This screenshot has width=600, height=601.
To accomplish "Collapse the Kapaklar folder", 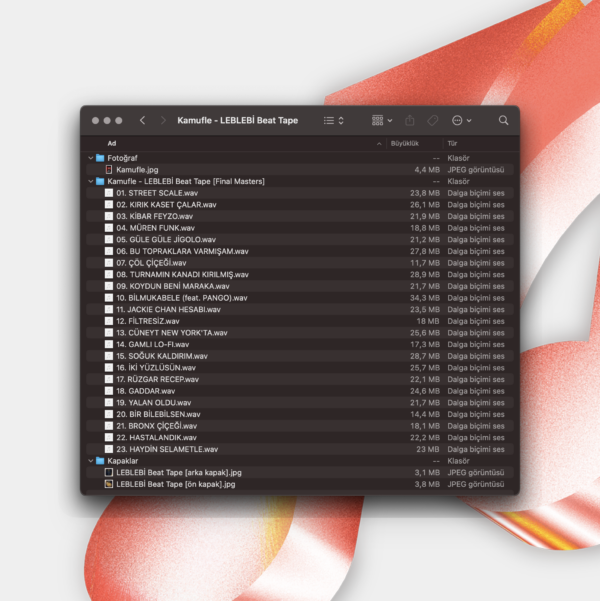I will pos(89,461).
